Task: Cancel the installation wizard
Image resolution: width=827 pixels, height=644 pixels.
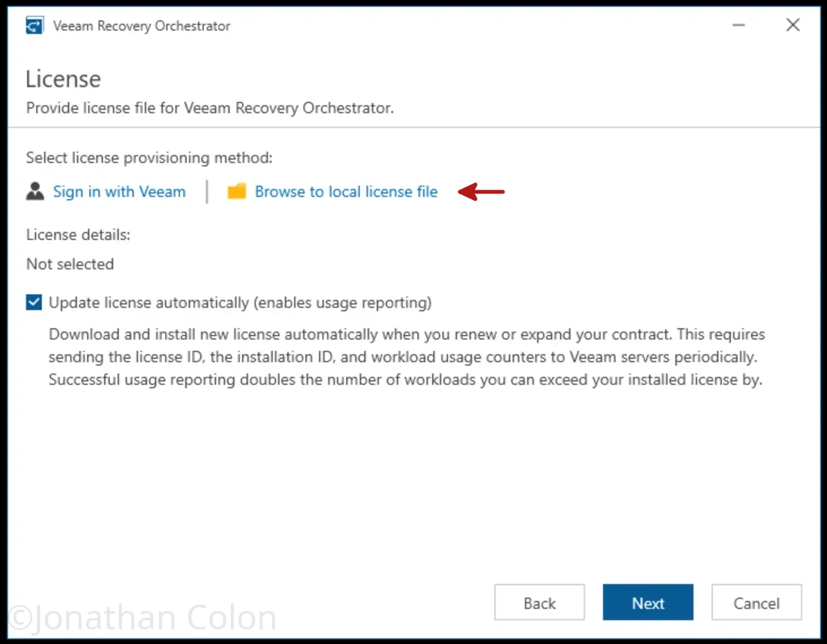Action: click(757, 603)
